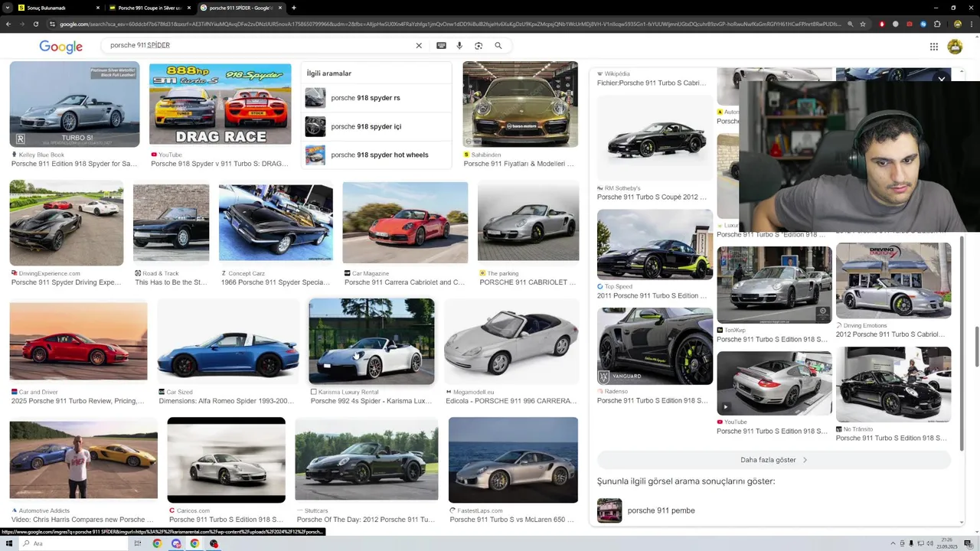This screenshot has height=551, width=980.
Task: Open The parking silver cabriolet thumbnail
Action: point(528,223)
